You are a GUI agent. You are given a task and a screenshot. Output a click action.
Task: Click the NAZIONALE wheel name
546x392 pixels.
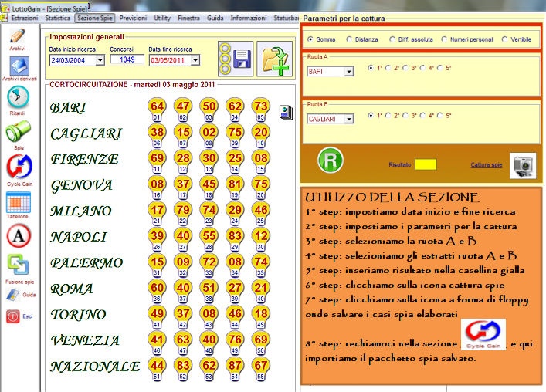pyautogui.click(x=95, y=367)
